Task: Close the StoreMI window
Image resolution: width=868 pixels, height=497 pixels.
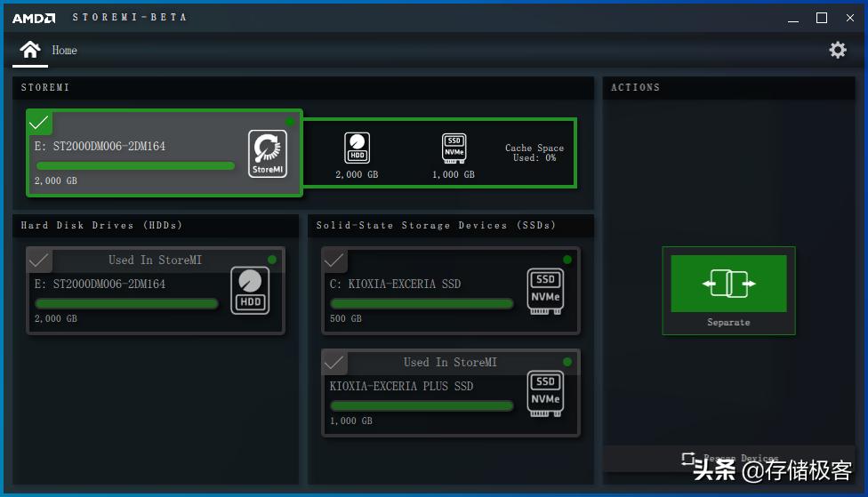Action: pyautogui.click(x=849, y=19)
